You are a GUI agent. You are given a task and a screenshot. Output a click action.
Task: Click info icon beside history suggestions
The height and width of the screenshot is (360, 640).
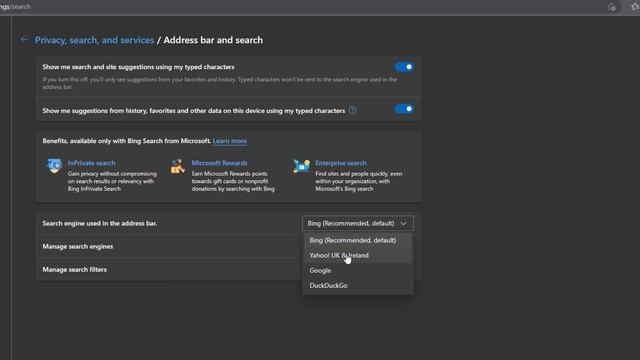pyautogui.click(x=353, y=110)
